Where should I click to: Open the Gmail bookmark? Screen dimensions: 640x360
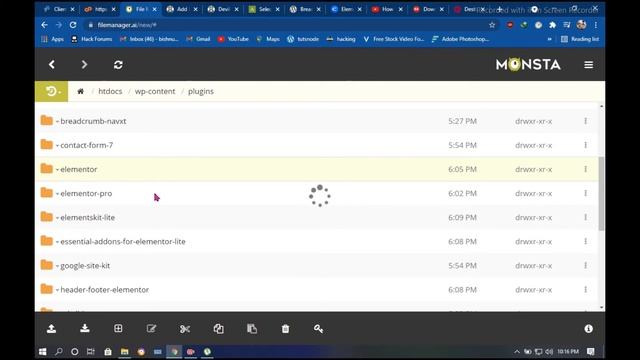pyautogui.click(x=198, y=39)
